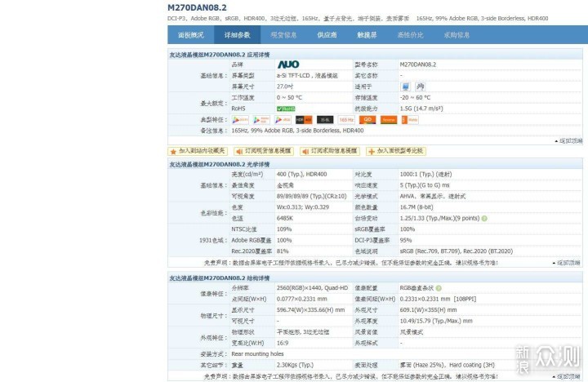Viewport: 588px width, 382px height.
Task: Click color temperature value 6485K
Action: click(285, 218)
